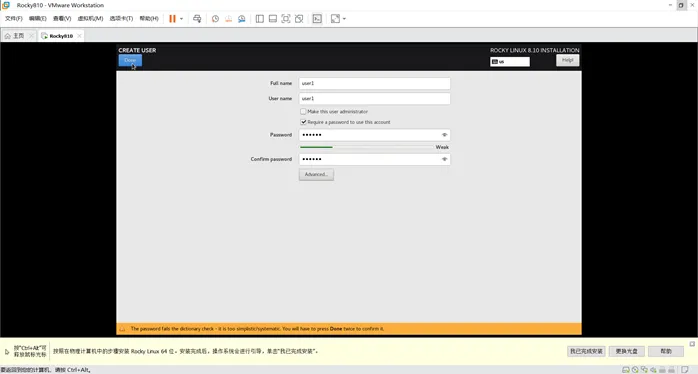698x374 pixels.
Task: Click the first printer status bar icon
Action: pyautogui.click(x=662, y=370)
